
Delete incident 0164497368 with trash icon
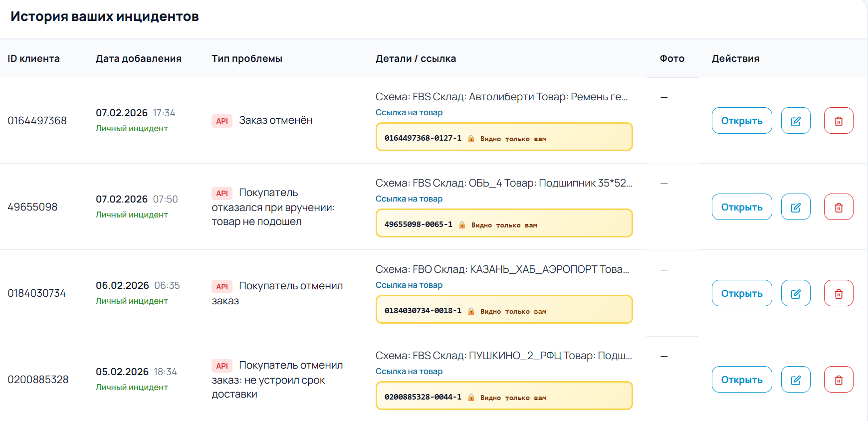coord(839,121)
